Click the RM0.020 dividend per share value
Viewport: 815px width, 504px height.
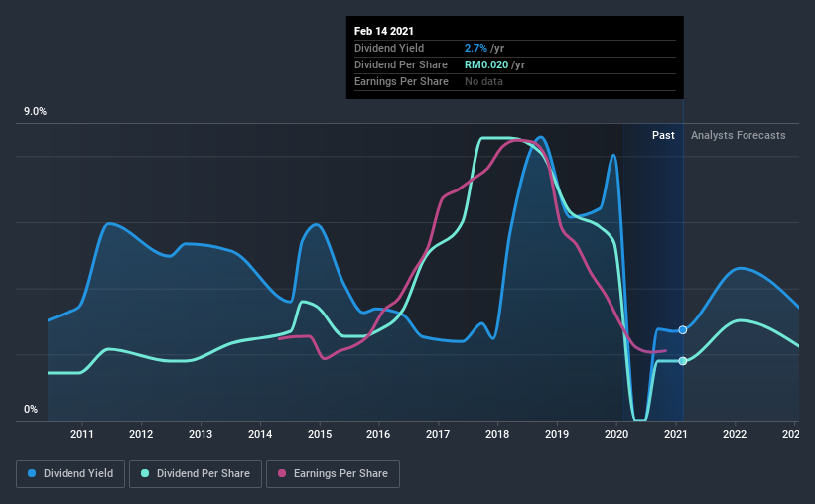[486, 64]
